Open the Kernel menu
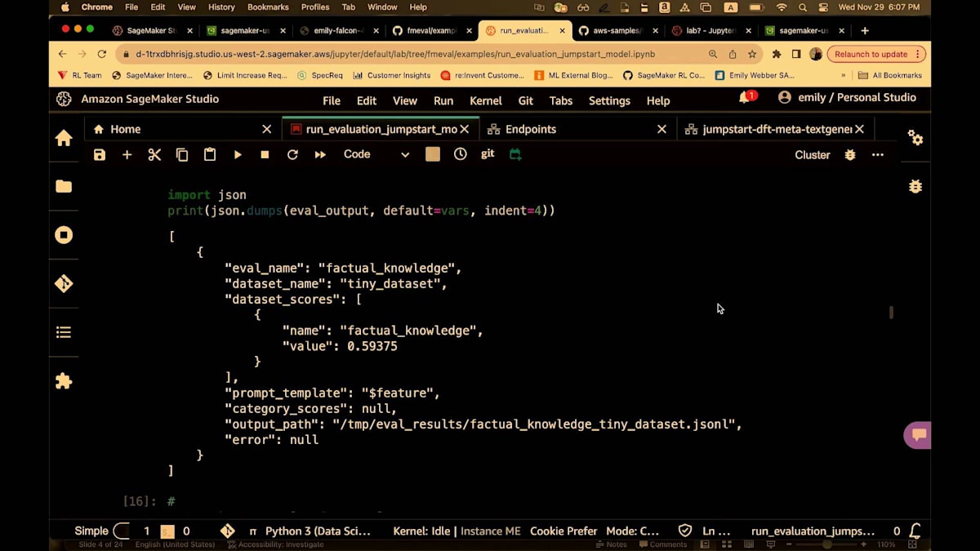Screen dimensions: 980x551 [x=486, y=100]
